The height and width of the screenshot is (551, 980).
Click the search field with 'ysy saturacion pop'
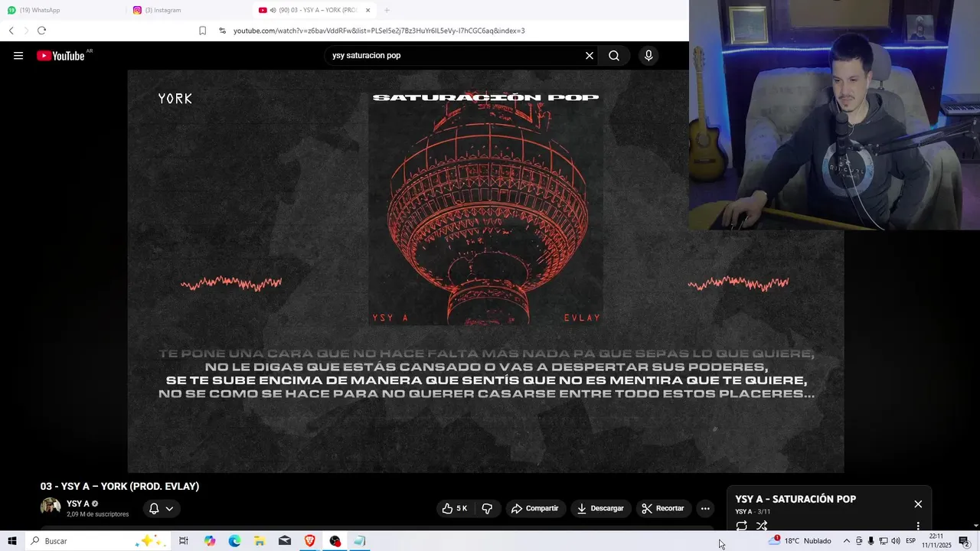(x=456, y=55)
